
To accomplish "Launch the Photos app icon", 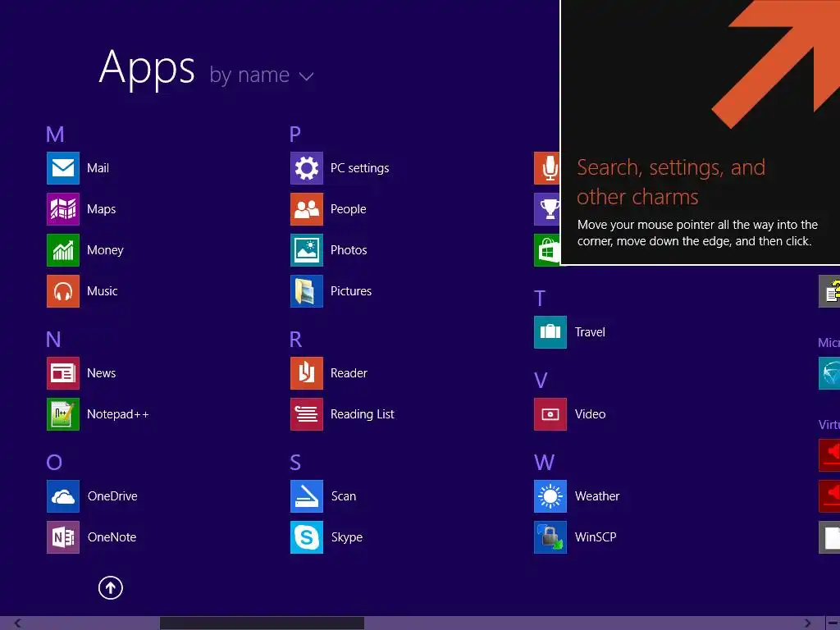I will (307, 250).
